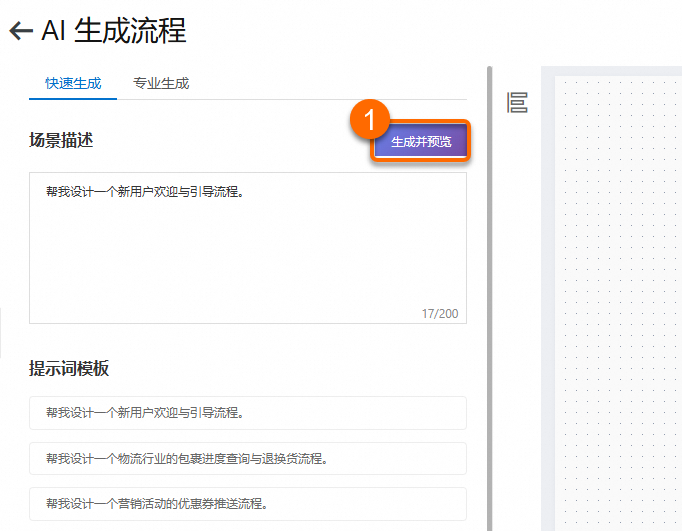Switch to the 快速生成 tab
This screenshot has height=531, width=682.
pyautogui.click(x=73, y=83)
